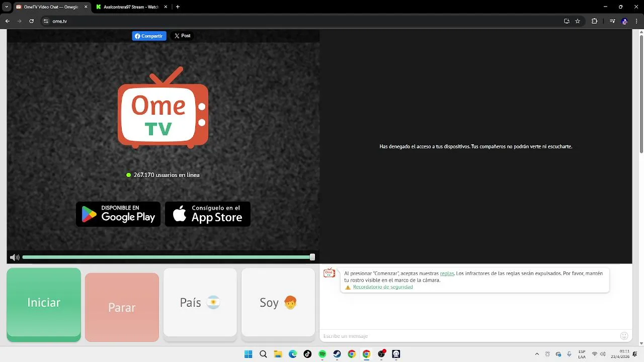Open the ESP LAA language switcher
Image resolution: width=644 pixels, height=362 pixels.
[x=582, y=354]
